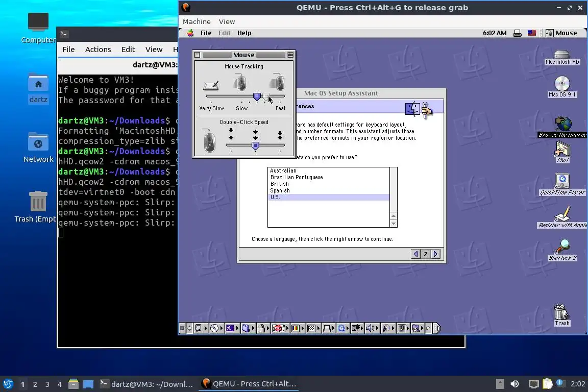This screenshot has width=588, height=392.
Task: Click the Control Strip close box
Action: point(182,329)
